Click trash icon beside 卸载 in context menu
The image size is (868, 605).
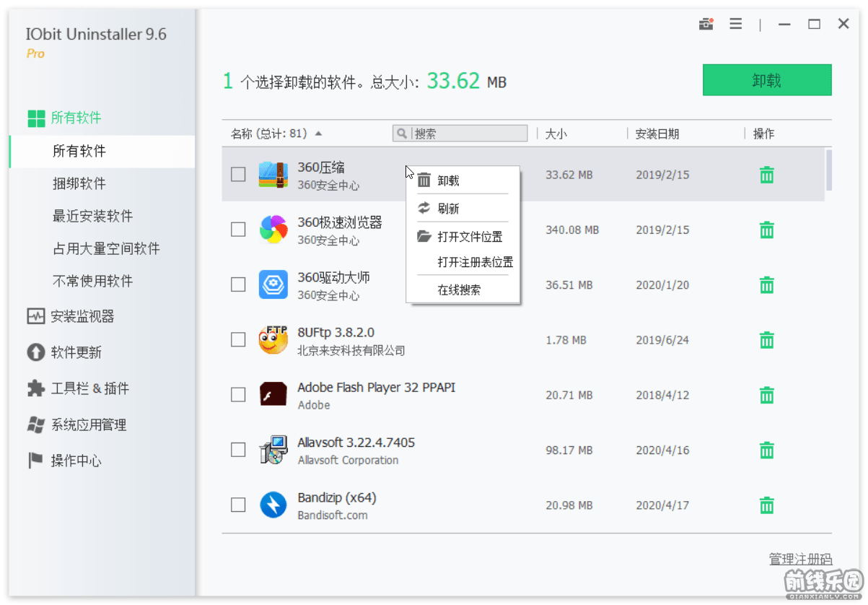tap(424, 180)
